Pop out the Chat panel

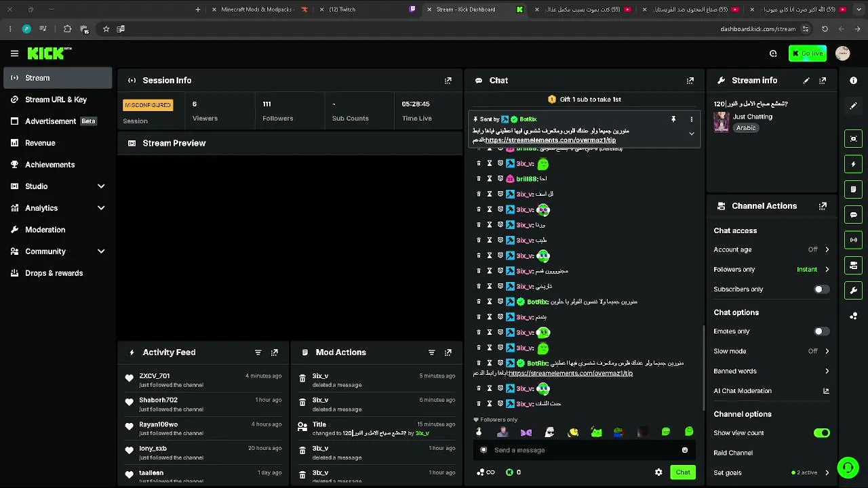coord(690,80)
